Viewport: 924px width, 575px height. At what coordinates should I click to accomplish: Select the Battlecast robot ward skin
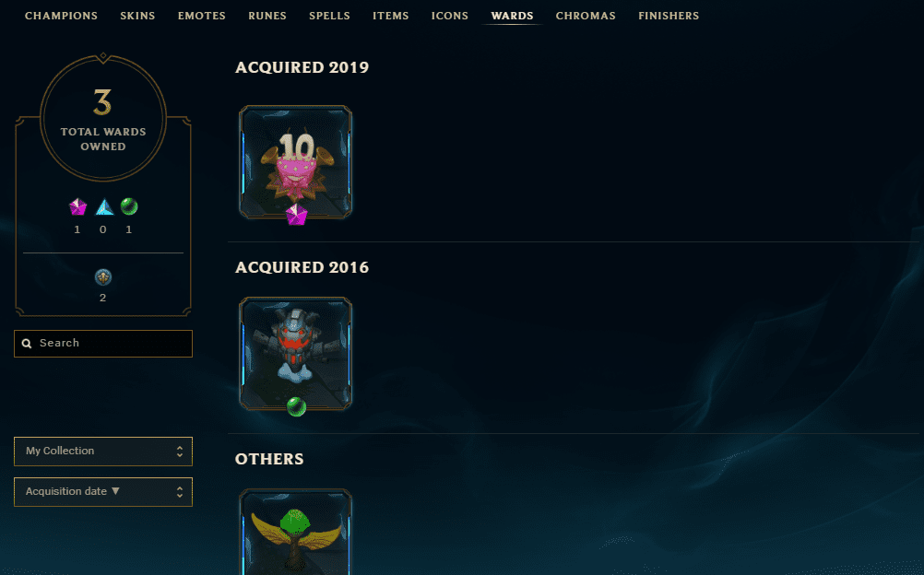[x=295, y=354]
